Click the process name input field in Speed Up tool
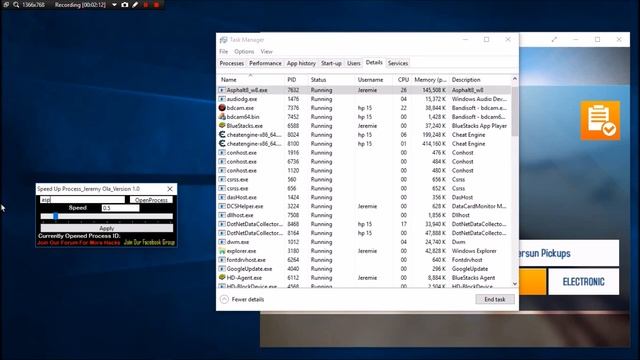The height and width of the screenshot is (360, 640). coord(82,200)
